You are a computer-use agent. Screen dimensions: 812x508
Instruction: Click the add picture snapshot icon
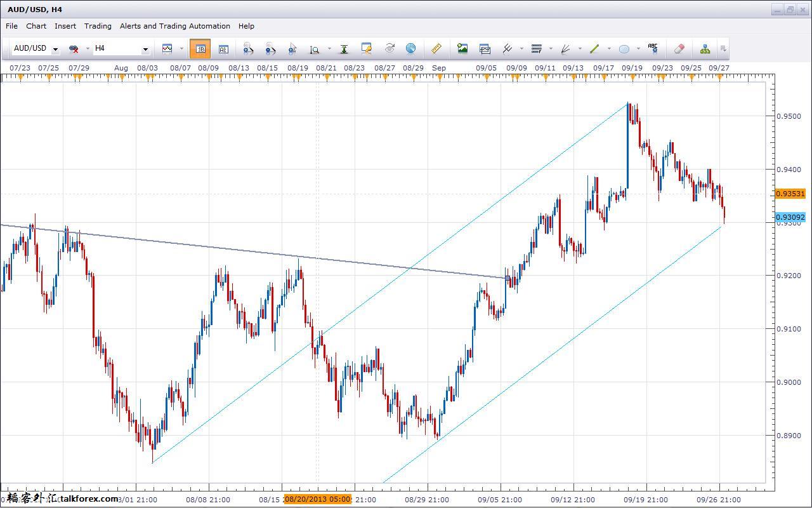462,49
